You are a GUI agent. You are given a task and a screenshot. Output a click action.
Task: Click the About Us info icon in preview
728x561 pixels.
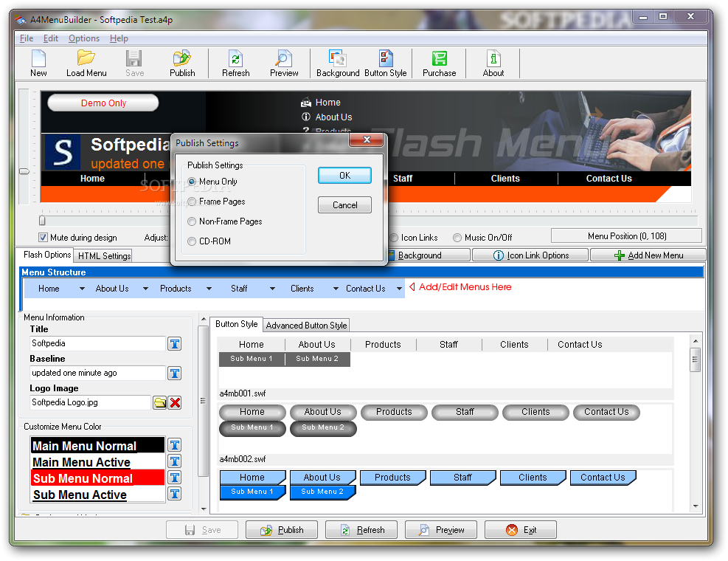coord(306,117)
